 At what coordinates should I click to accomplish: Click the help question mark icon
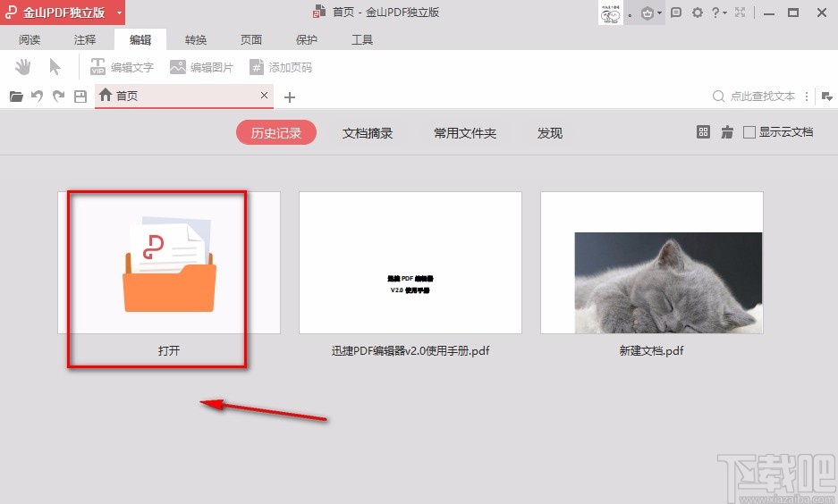(x=715, y=13)
